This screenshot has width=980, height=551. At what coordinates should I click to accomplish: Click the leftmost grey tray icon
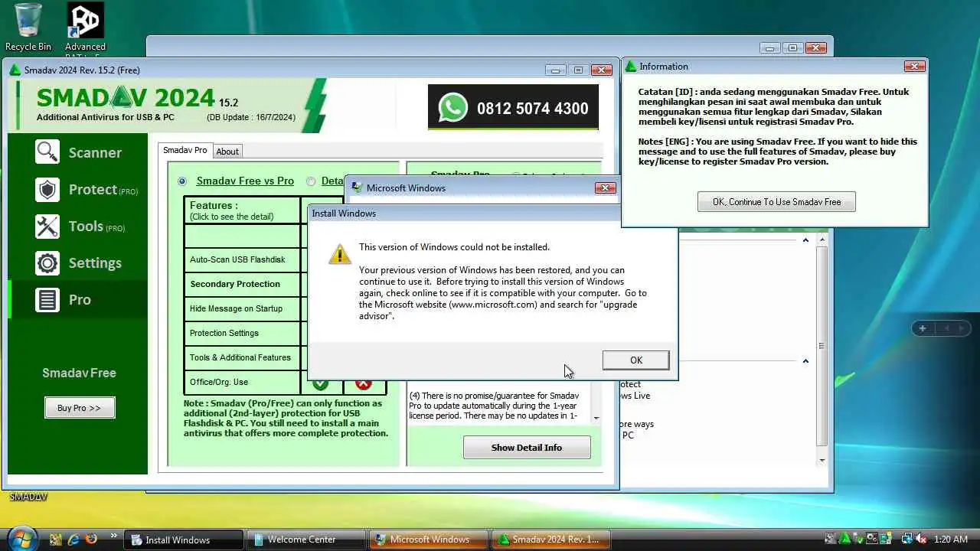tap(832, 540)
